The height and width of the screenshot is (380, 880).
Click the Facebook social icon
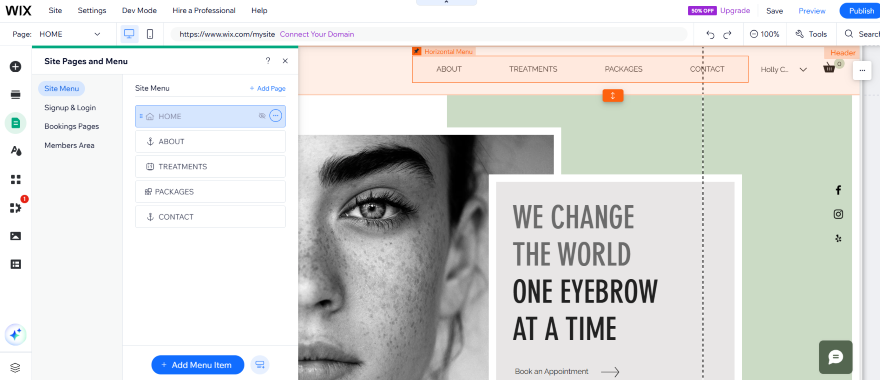point(838,190)
